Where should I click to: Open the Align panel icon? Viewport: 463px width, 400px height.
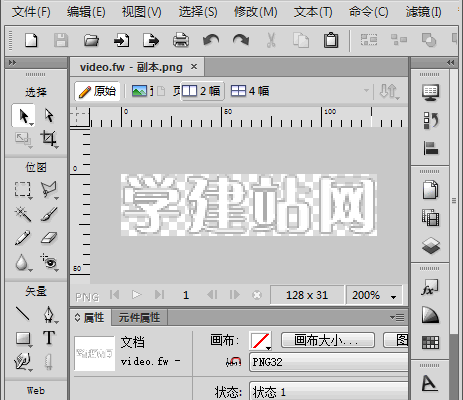click(x=430, y=148)
